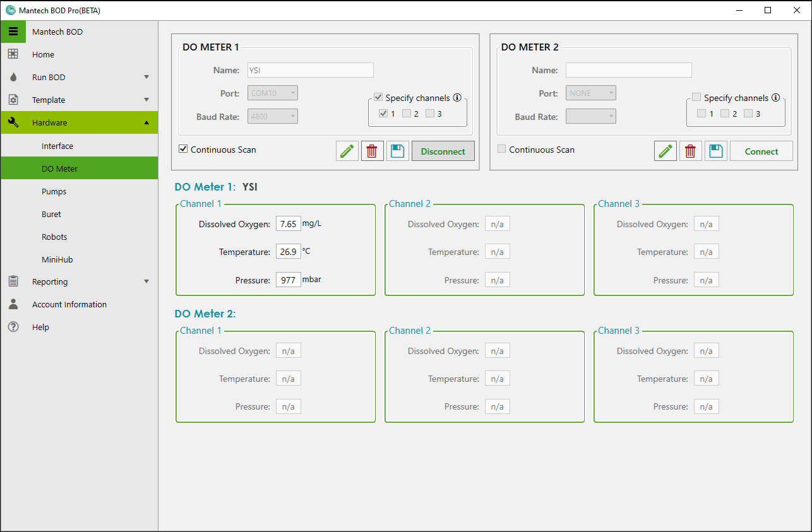Open the Interface hardware page
The height and width of the screenshot is (532, 812).
click(80, 146)
